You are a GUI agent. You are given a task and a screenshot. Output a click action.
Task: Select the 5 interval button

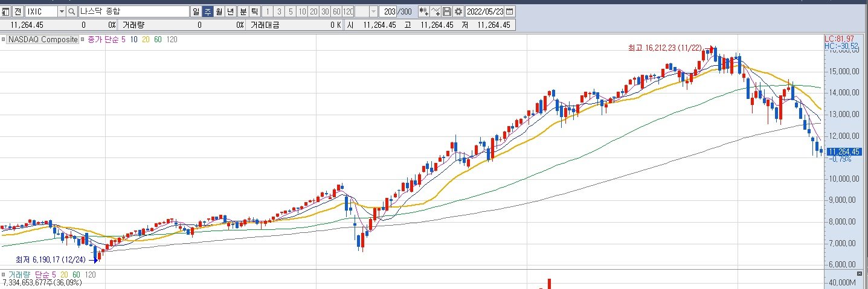pyautogui.click(x=291, y=11)
